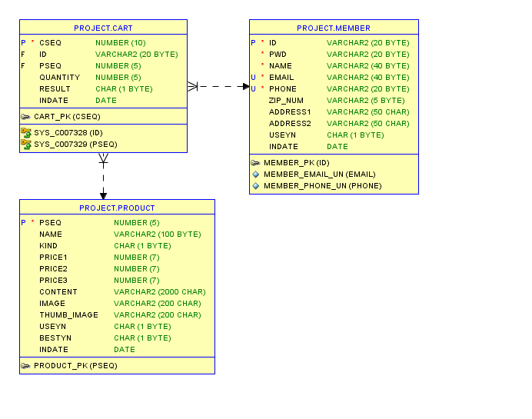Click the MEMBER_PHONE_UN unique constraint diamond

tap(256, 186)
